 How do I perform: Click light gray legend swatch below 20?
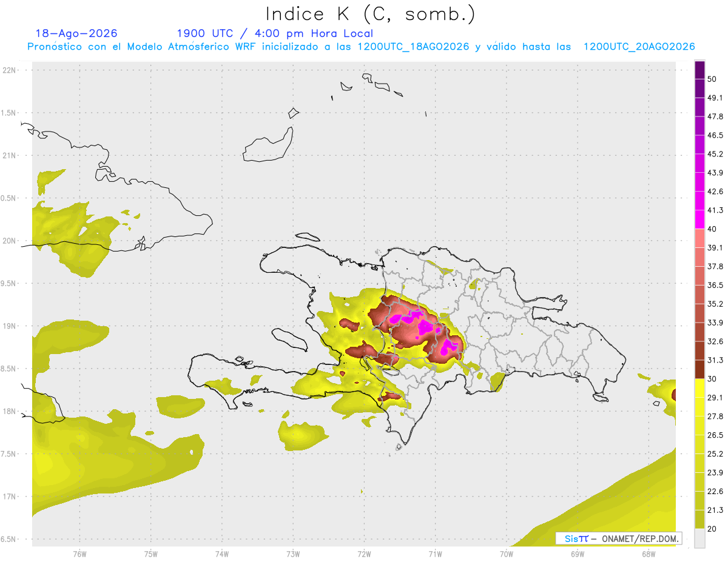(x=699, y=538)
